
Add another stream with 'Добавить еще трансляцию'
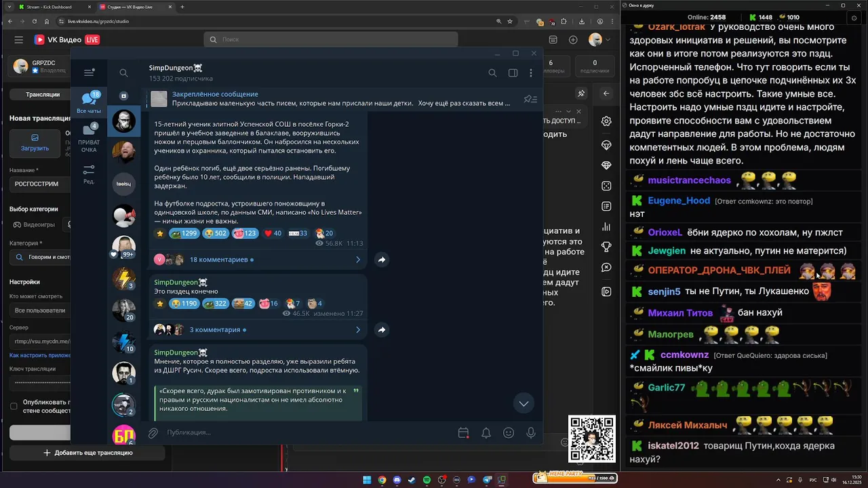pyautogui.click(x=88, y=453)
